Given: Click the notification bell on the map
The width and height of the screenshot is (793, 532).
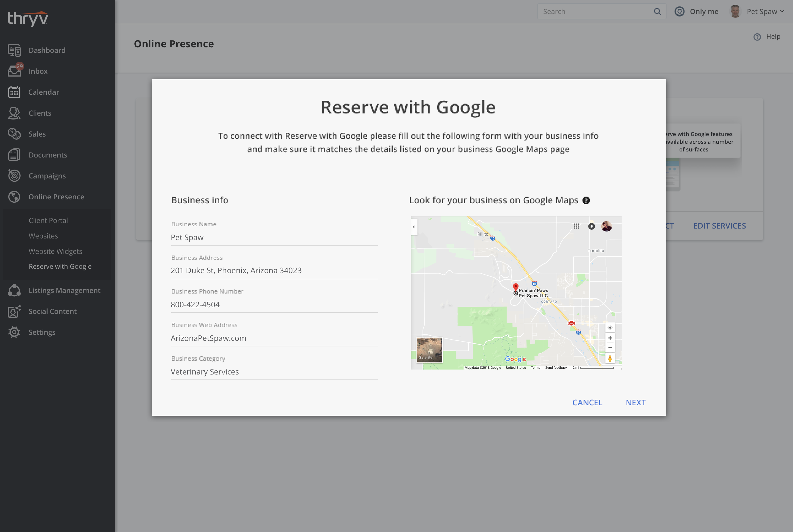Looking at the screenshot, I should [x=592, y=226].
